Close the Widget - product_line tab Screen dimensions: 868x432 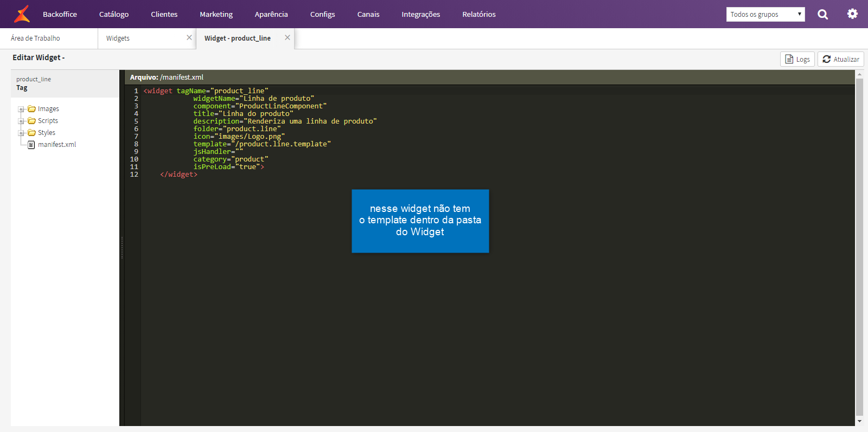click(288, 37)
